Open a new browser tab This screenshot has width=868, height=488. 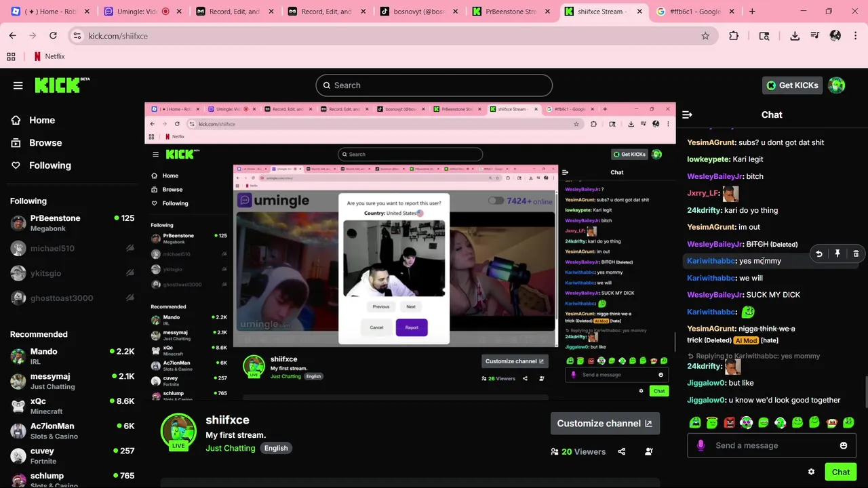point(752,12)
